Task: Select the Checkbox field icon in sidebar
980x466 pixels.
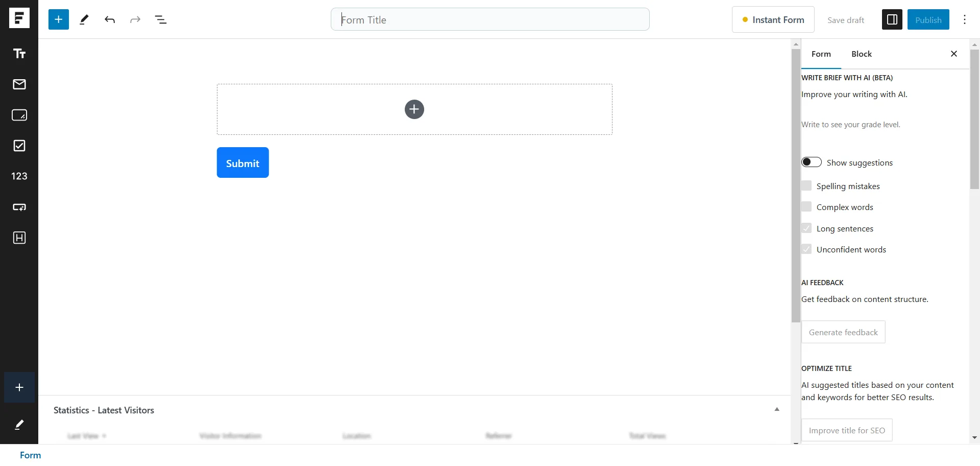Action: [19, 146]
